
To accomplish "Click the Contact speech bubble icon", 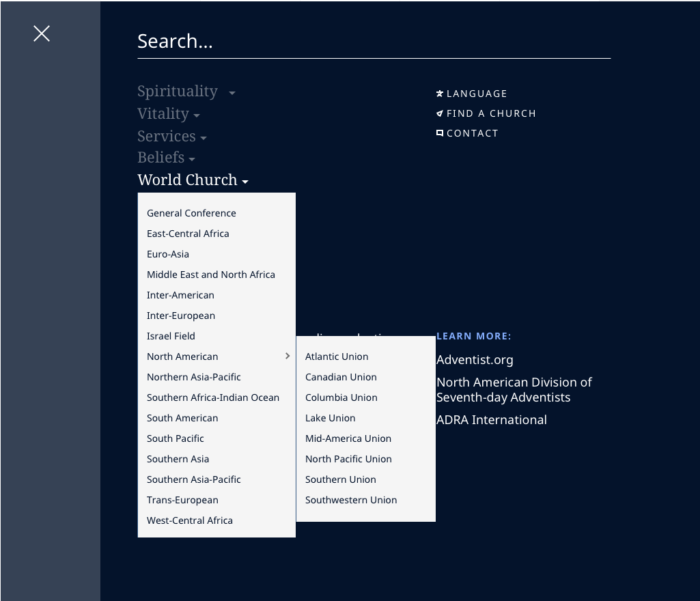I will [440, 132].
